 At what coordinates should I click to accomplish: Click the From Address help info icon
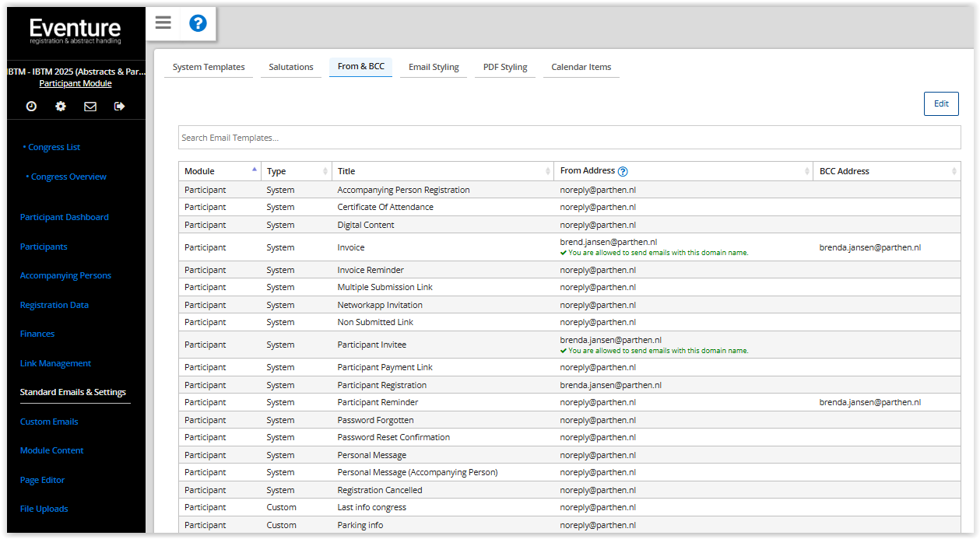(623, 171)
